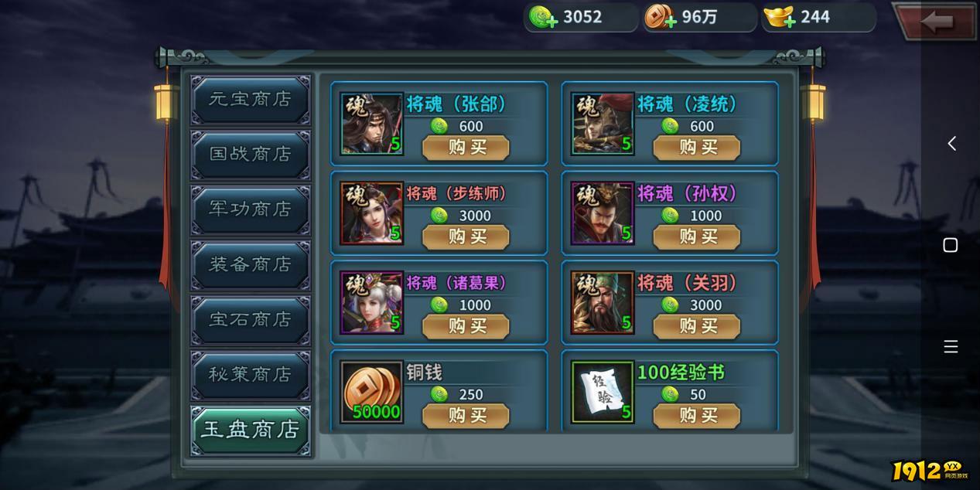Tap the 100 experience book icon
The width and height of the screenshot is (980, 490).
603,393
